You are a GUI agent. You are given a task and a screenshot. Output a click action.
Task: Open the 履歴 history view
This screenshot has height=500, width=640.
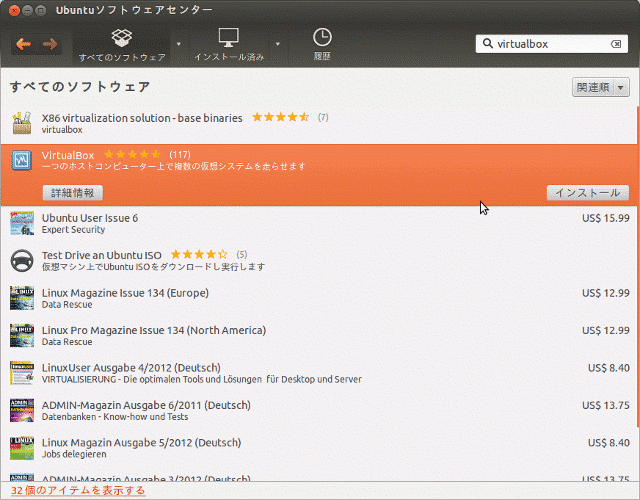[x=322, y=45]
